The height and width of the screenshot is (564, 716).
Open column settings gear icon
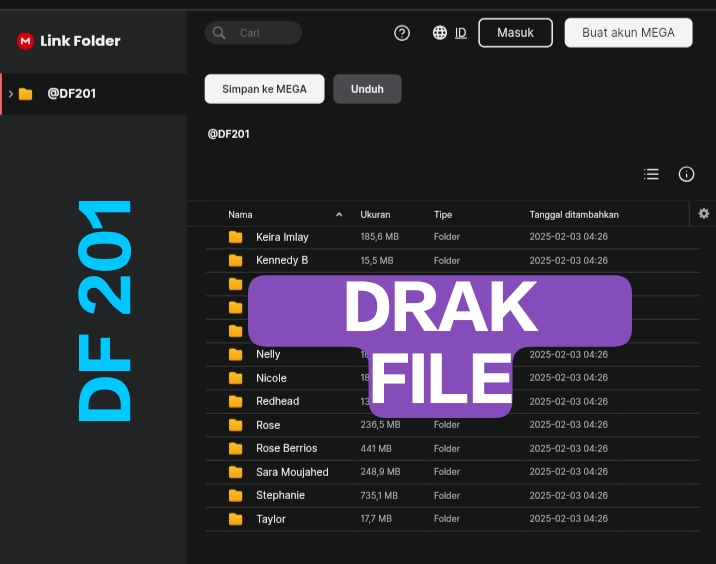click(704, 213)
